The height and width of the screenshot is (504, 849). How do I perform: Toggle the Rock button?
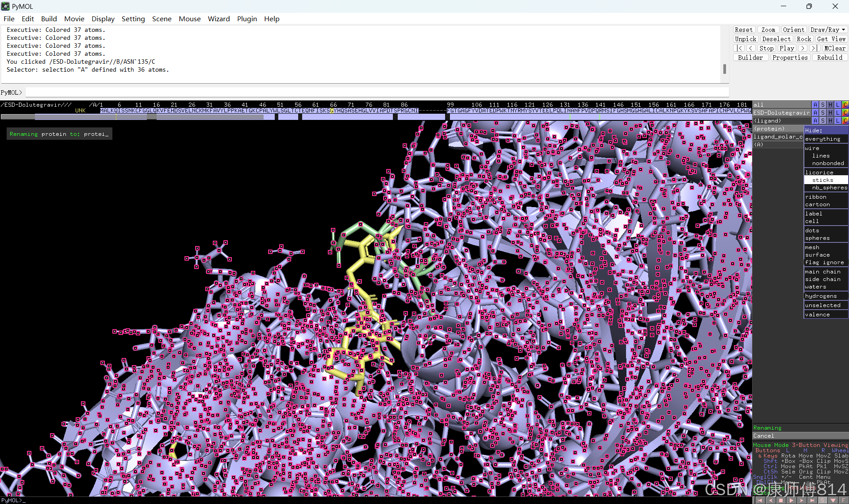[804, 39]
